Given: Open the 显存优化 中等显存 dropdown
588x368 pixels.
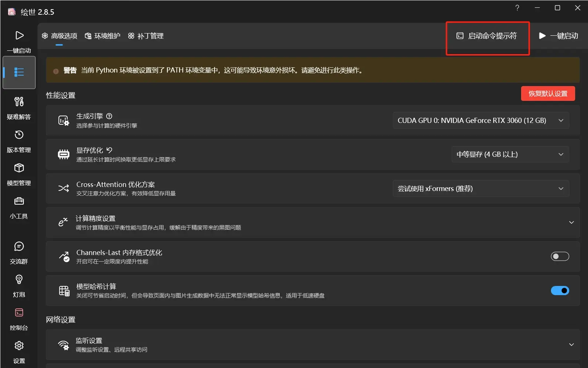Looking at the screenshot, I should 510,154.
